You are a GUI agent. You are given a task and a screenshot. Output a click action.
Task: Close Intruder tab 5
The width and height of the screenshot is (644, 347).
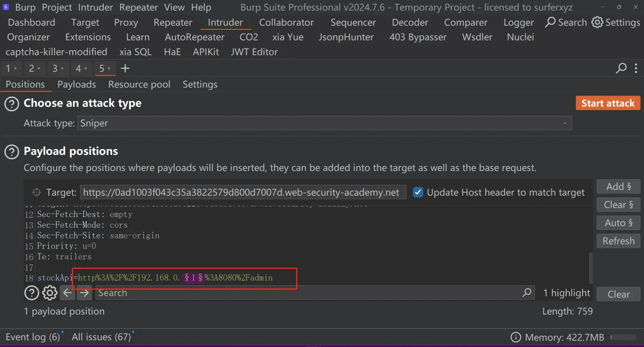point(109,68)
